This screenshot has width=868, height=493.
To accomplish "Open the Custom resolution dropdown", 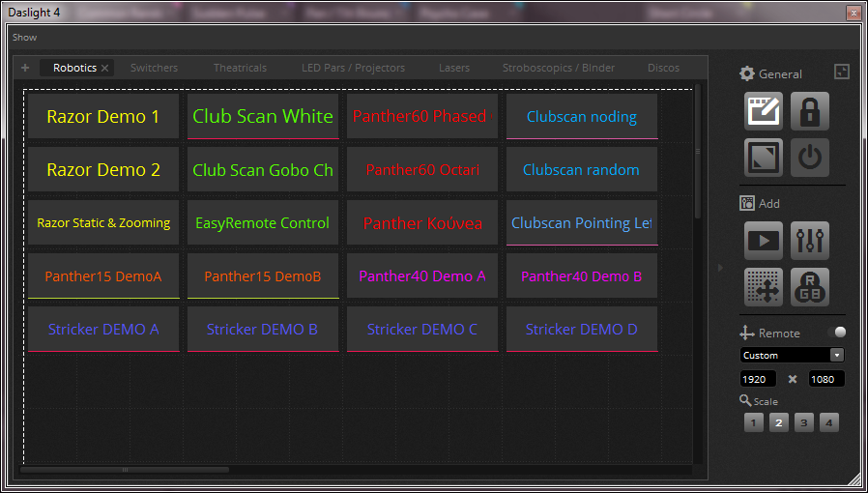I will [x=793, y=355].
